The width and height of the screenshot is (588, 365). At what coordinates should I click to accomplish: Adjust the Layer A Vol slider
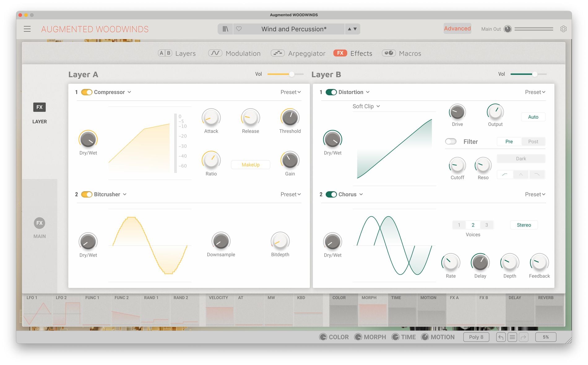pyautogui.click(x=285, y=74)
